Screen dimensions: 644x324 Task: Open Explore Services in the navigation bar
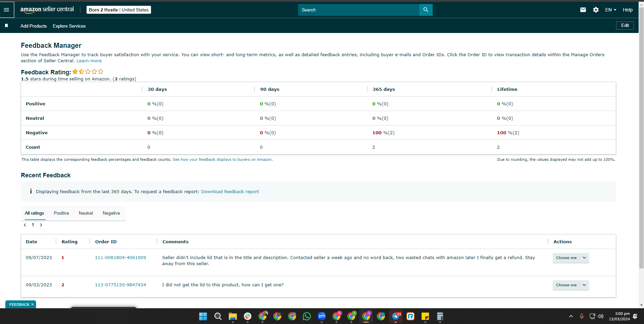tap(69, 26)
